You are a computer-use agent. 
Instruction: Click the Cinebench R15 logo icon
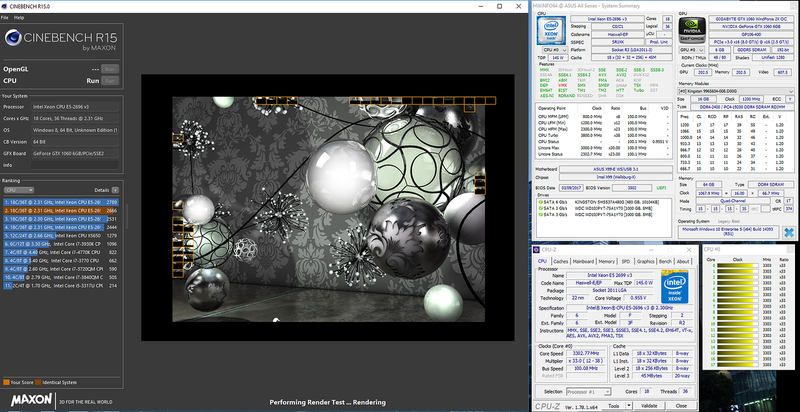(x=13, y=38)
